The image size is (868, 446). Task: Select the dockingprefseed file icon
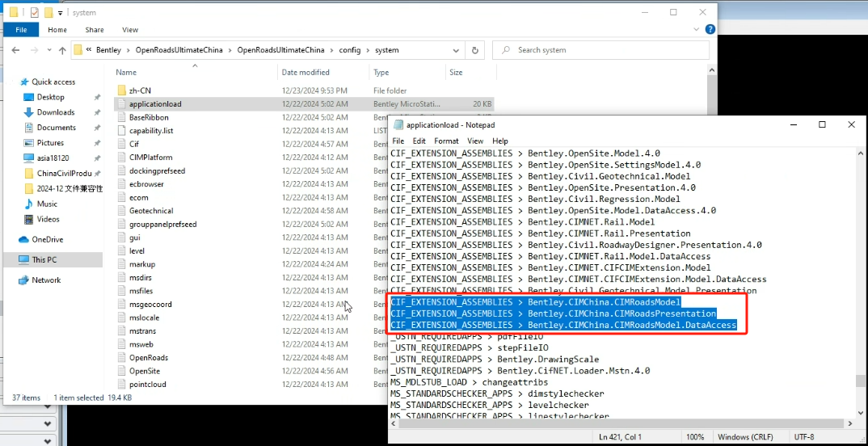coord(122,170)
